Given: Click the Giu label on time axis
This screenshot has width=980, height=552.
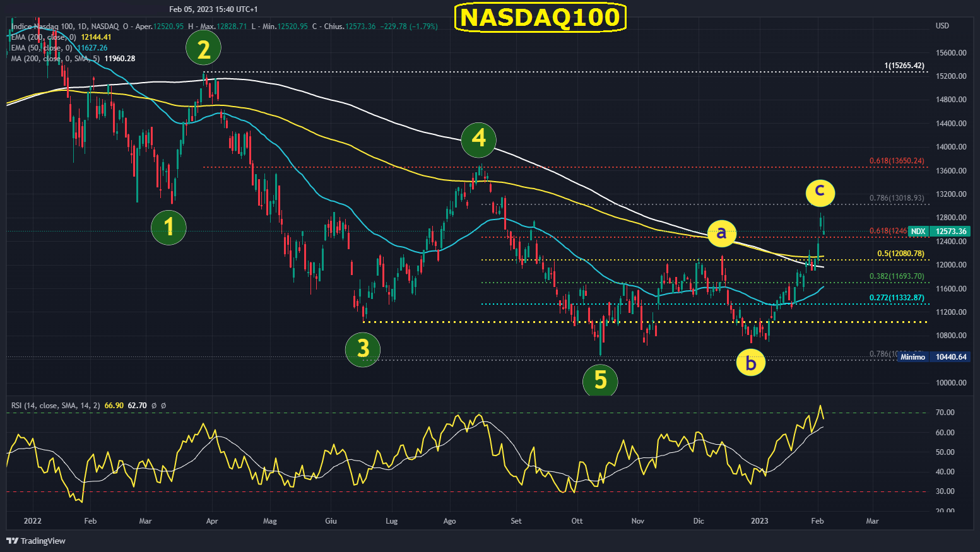Looking at the screenshot, I should (331, 521).
